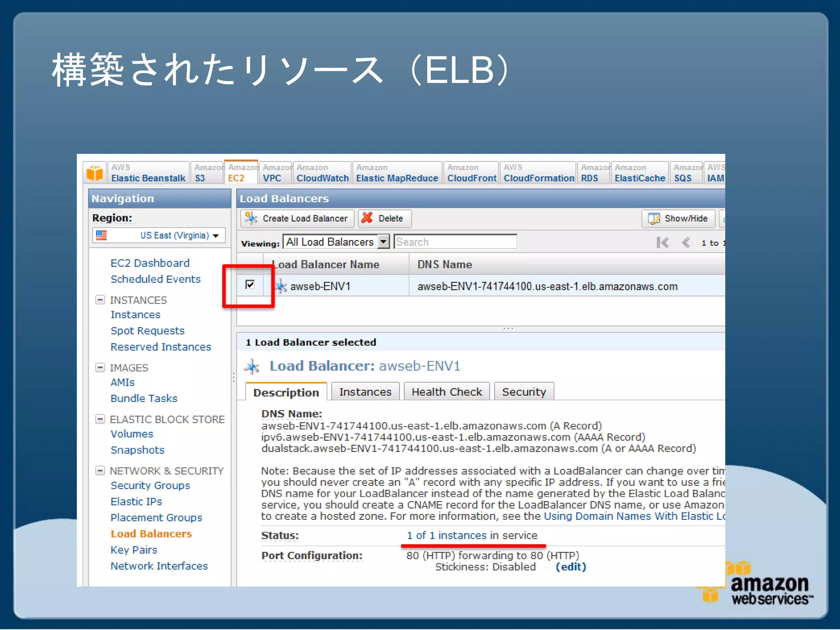The height and width of the screenshot is (630, 840).
Task: Open the AWS IAM service tab
Action: click(715, 173)
